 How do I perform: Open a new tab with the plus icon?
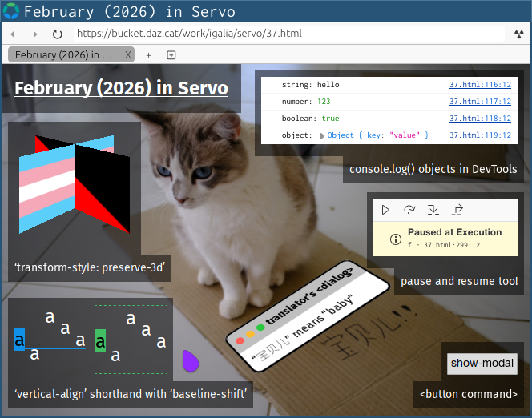click(148, 55)
